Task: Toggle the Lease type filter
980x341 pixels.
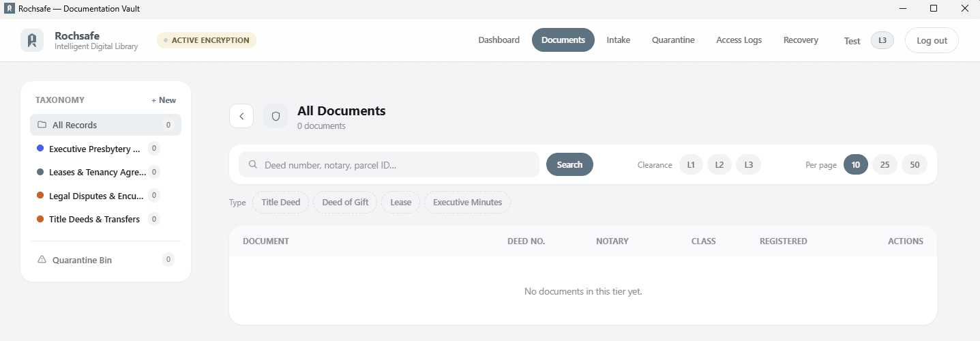Action: 401,203
